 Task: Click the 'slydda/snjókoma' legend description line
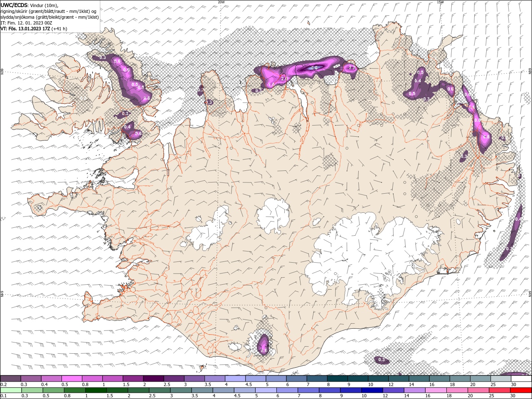pyautogui.click(x=49, y=17)
